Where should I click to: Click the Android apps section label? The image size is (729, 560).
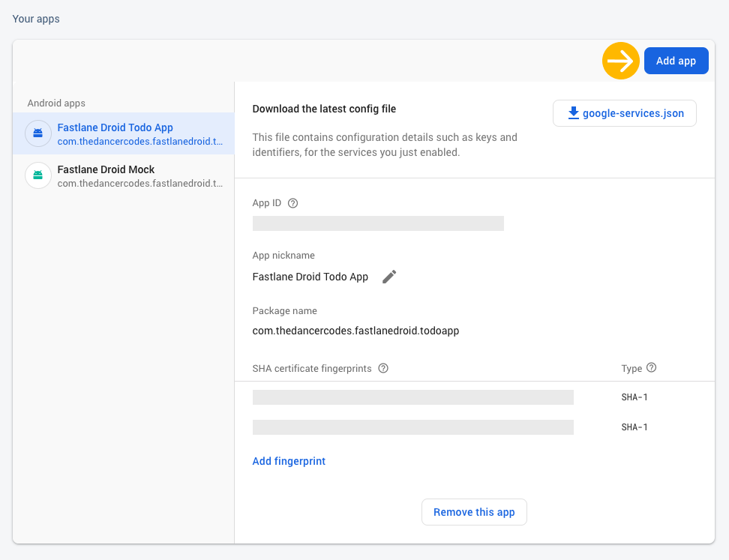(x=56, y=103)
